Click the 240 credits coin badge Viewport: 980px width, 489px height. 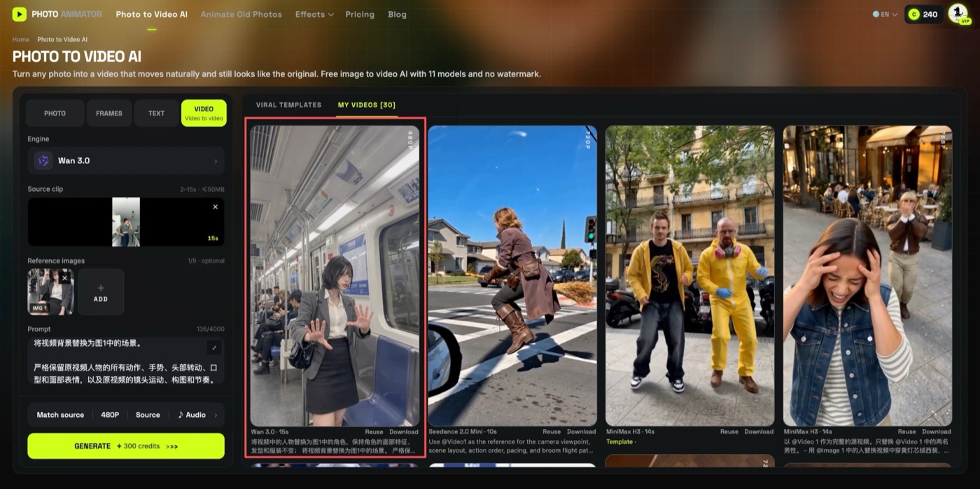pos(923,14)
